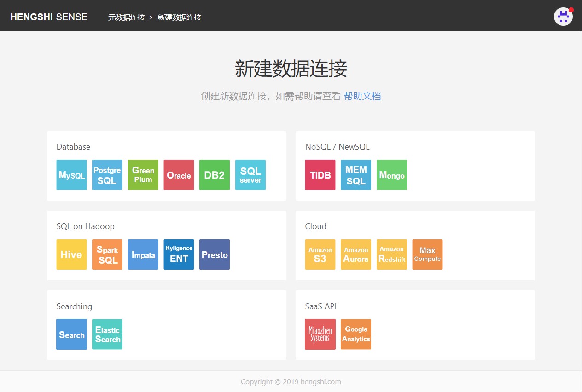Choose the SQL Server tile
This screenshot has width=582, height=392.
coord(250,175)
